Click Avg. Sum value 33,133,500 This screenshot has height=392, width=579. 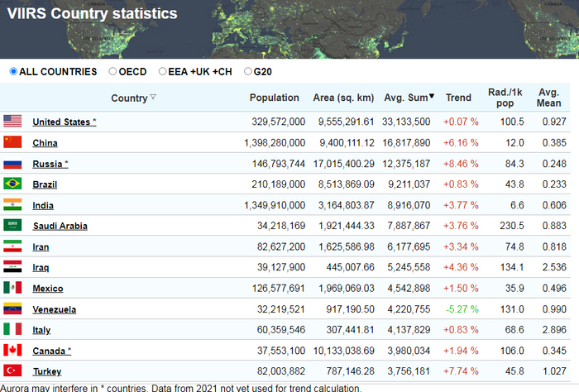click(x=406, y=122)
